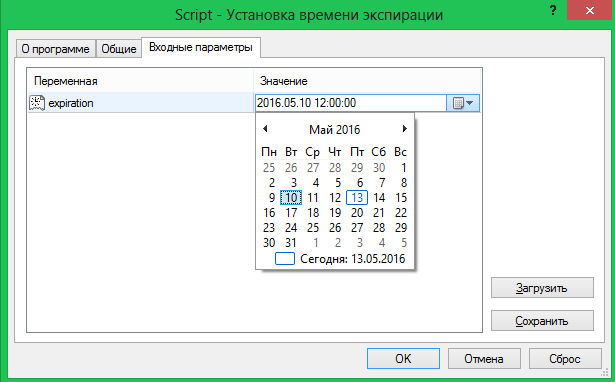Pick date 24 in the calendar
This screenshot has height=382, width=615.
click(291, 227)
